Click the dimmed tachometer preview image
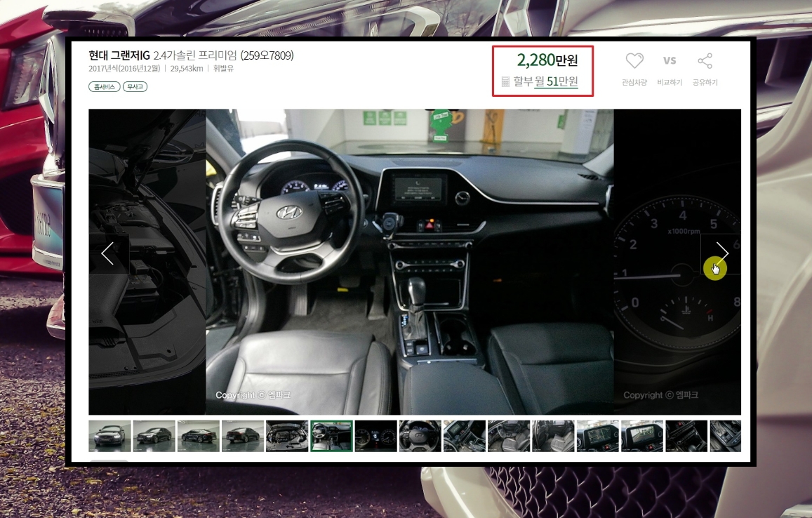This screenshot has width=812, height=518. pyautogui.click(x=677, y=262)
